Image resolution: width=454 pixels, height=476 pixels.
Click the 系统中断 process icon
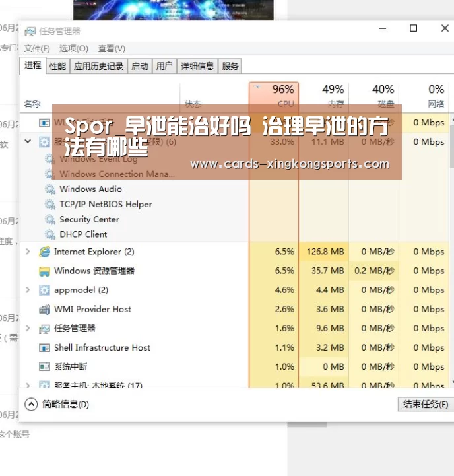(x=44, y=366)
